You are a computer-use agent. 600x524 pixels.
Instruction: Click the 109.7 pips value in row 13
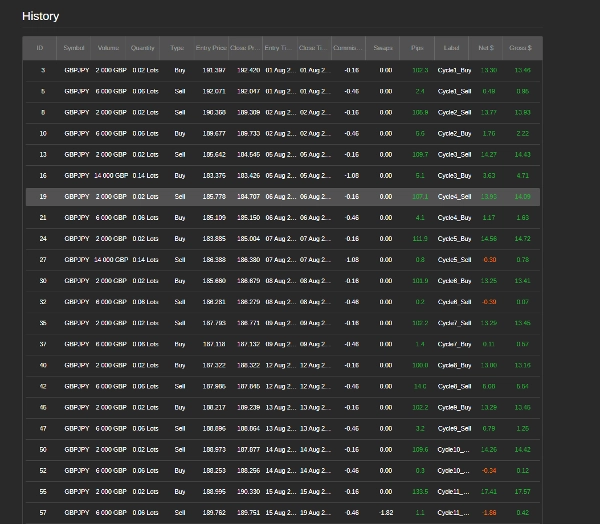pyautogui.click(x=420, y=155)
